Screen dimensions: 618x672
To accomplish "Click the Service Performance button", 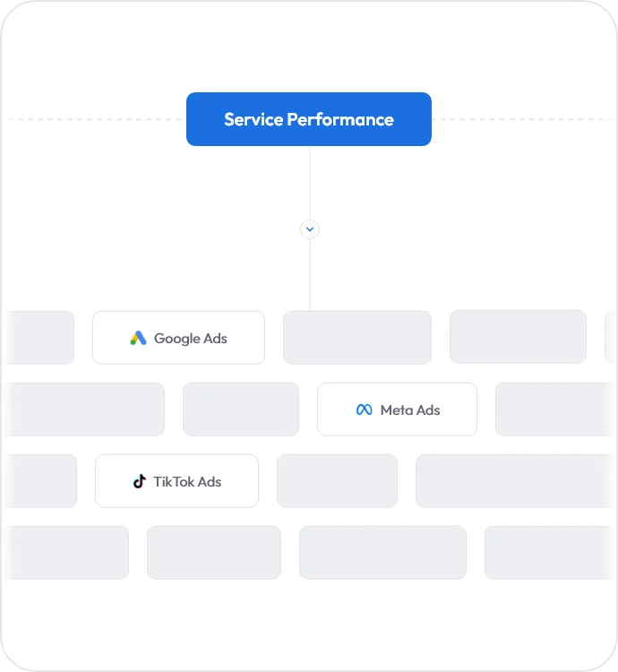I will [x=309, y=119].
